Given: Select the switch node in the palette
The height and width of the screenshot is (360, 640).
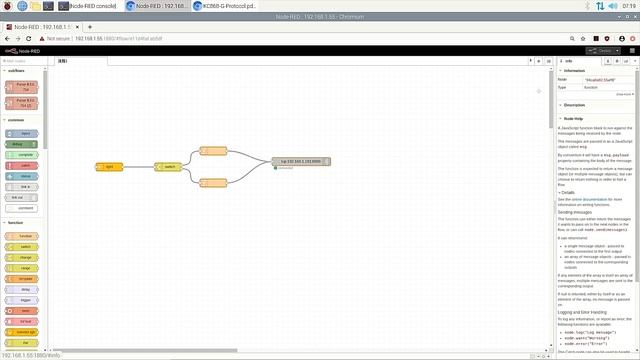Looking at the screenshot, I should 22,247.
